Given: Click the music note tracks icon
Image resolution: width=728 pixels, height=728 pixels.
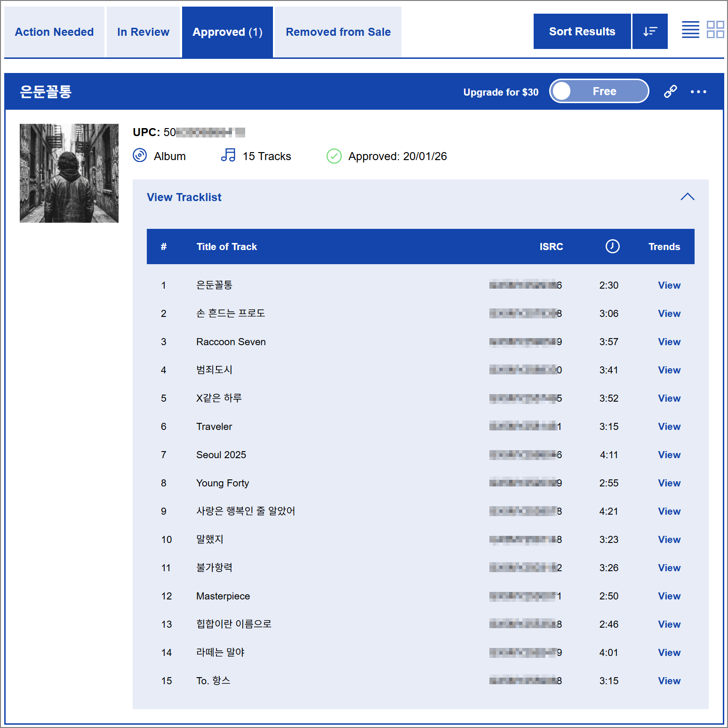Looking at the screenshot, I should click(228, 155).
